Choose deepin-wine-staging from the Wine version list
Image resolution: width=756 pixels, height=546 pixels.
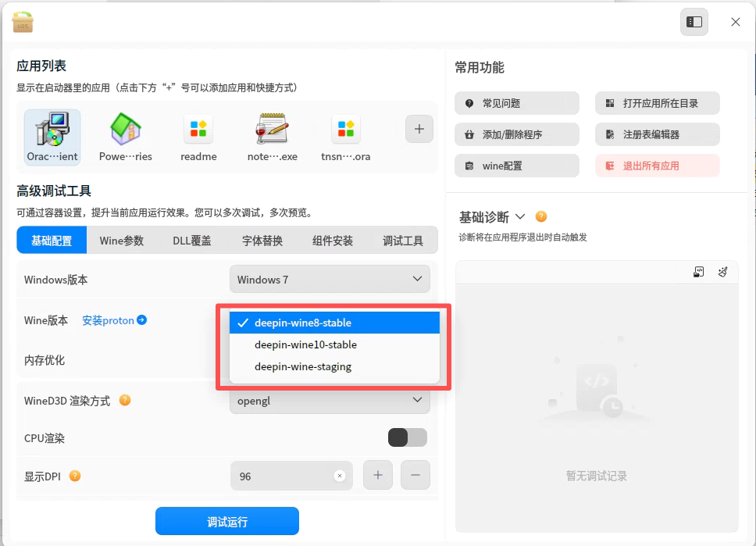334,366
